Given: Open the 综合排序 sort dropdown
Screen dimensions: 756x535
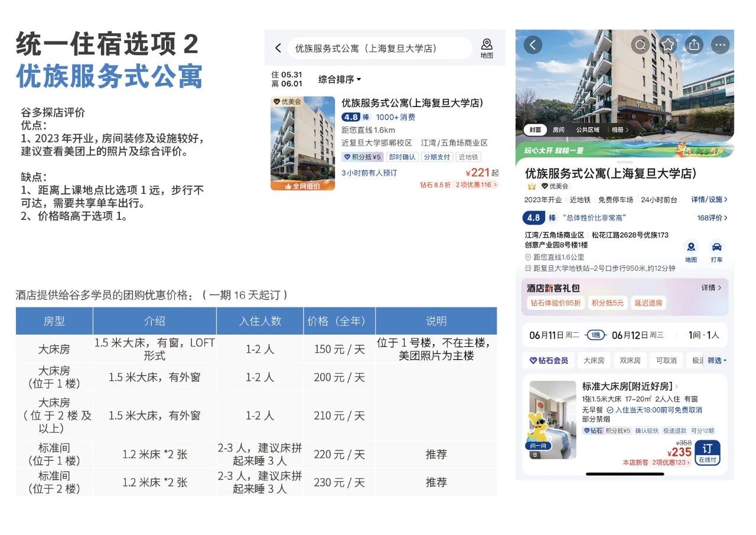Looking at the screenshot, I should tap(340, 79).
